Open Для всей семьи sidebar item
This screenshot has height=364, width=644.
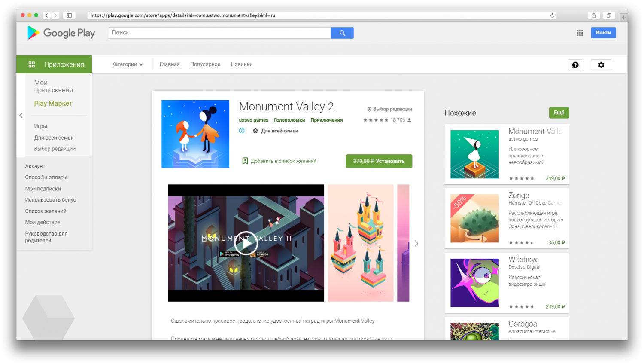(54, 138)
